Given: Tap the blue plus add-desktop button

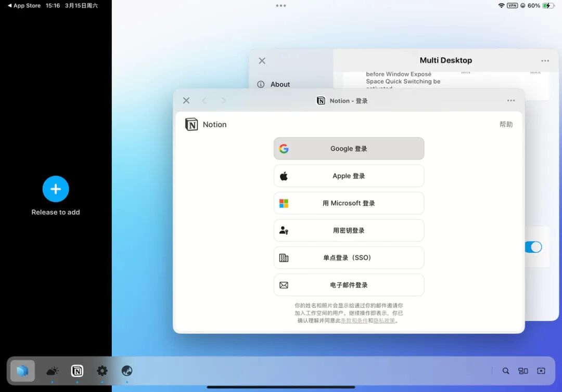Looking at the screenshot, I should tap(56, 189).
